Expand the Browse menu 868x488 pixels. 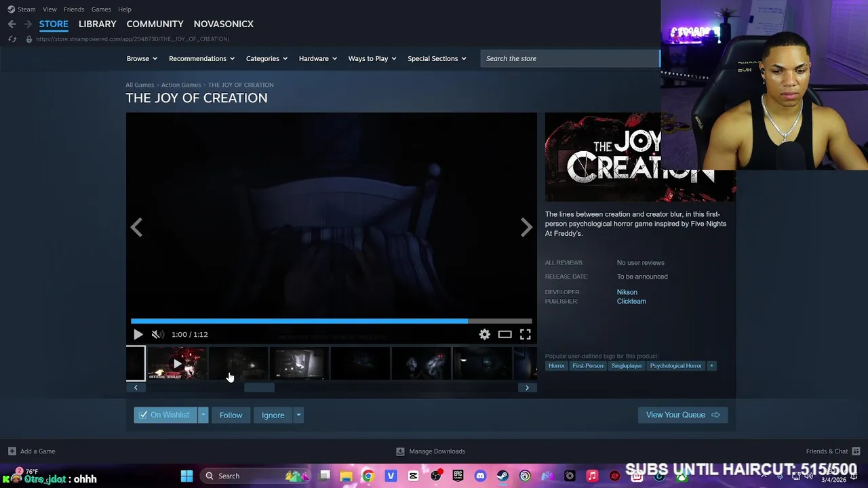pyautogui.click(x=142, y=58)
